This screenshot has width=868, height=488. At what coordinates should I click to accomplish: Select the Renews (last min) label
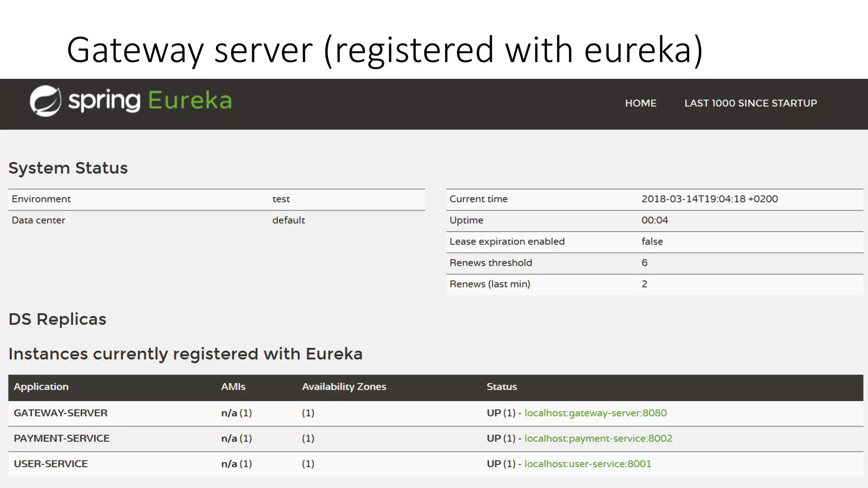pyautogui.click(x=490, y=284)
